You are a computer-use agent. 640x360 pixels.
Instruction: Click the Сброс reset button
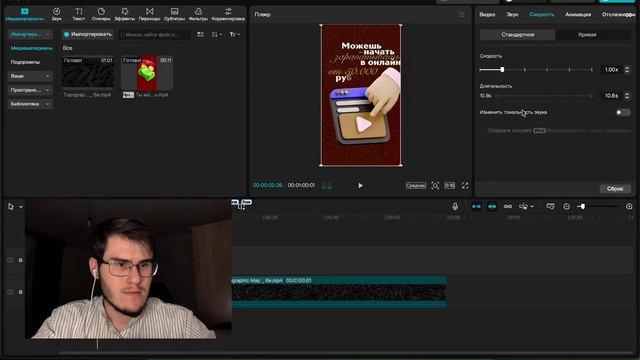click(x=615, y=189)
